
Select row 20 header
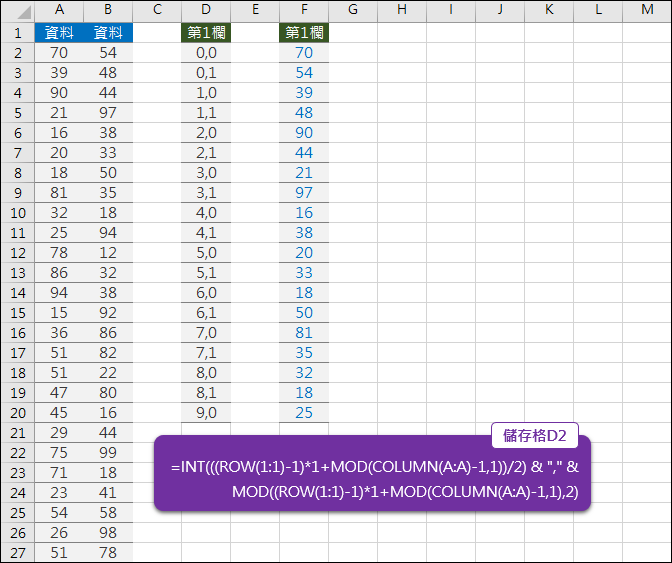point(18,413)
